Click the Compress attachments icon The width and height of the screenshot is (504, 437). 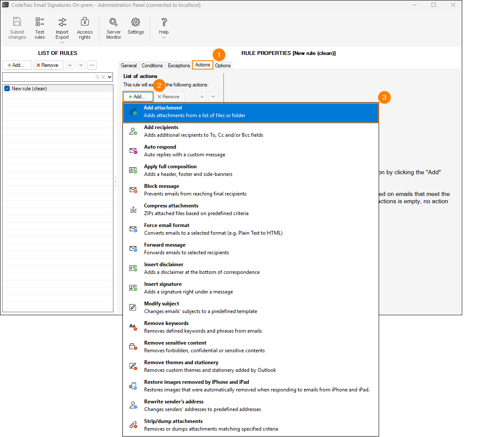tap(133, 210)
